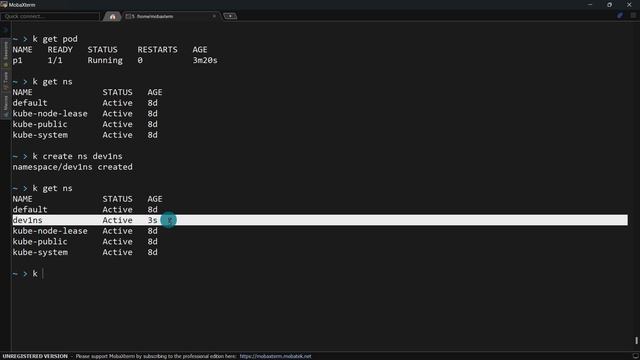This screenshot has width=640, height=360.
Task: Click the status bar icon beside the link
Action: coord(635,356)
